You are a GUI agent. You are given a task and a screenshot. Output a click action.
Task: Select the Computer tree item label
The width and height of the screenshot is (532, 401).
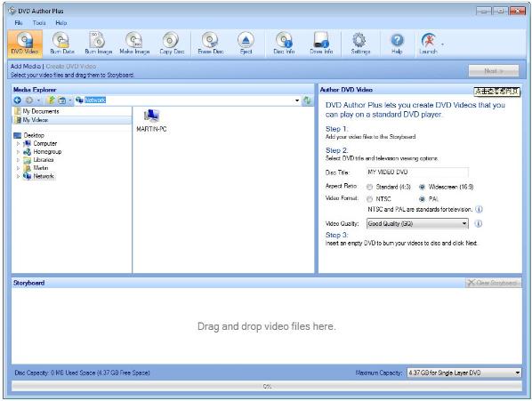(x=45, y=144)
